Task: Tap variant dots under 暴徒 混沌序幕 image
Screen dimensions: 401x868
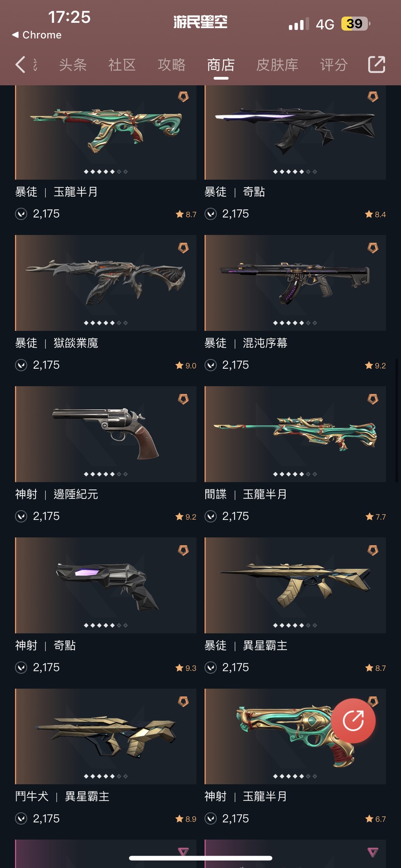Action: click(x=295, y=323)
